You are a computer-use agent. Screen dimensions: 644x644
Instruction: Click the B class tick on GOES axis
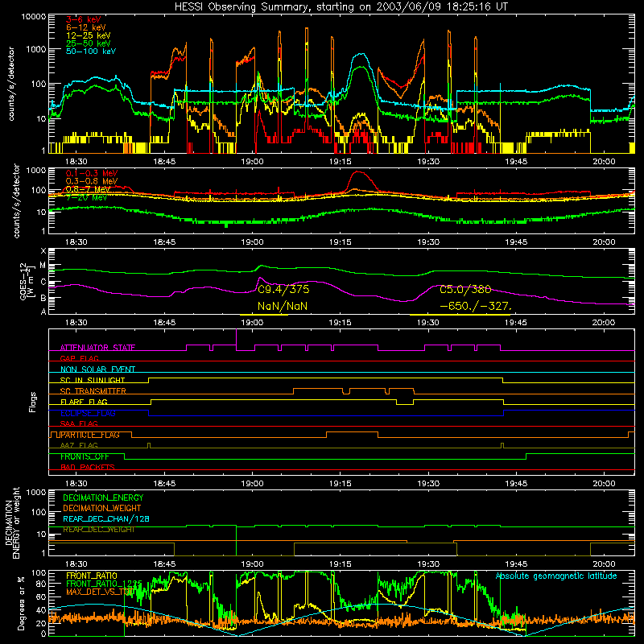[43, 298]
